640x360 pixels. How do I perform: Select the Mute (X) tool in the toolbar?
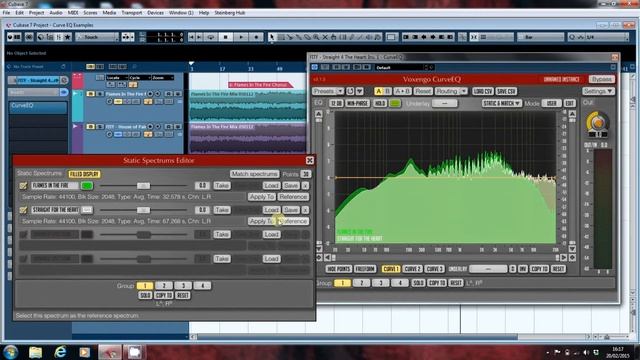click(325, 37)
